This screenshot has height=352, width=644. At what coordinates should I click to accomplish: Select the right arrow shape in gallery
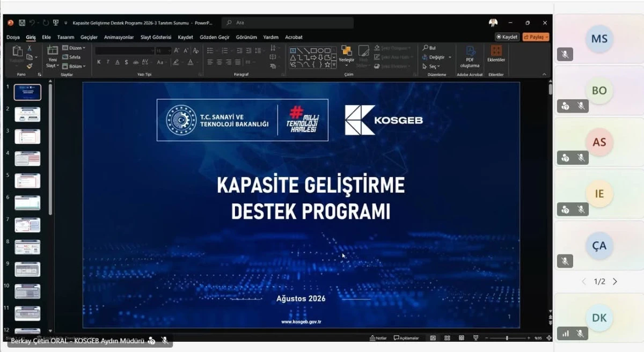(x=313, y=57)
